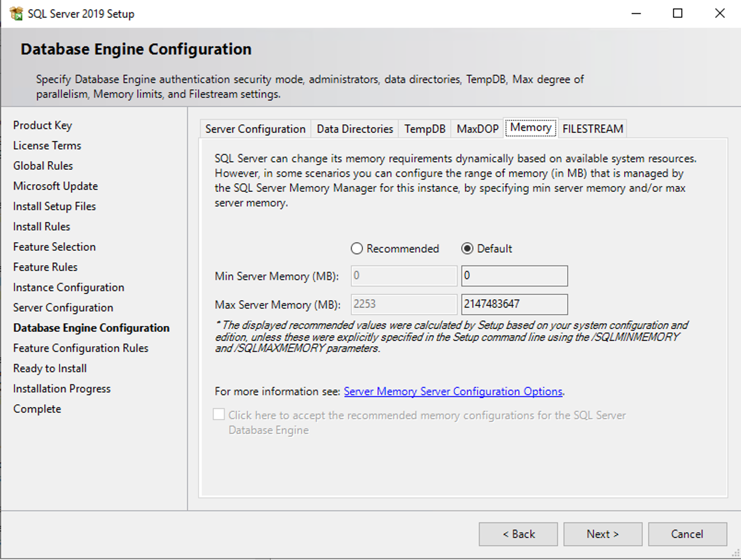The image size is (741, 560).
Task: Select Instance Configuration in the sidebar
Action: pyautogui.click(x=68, y=287)
